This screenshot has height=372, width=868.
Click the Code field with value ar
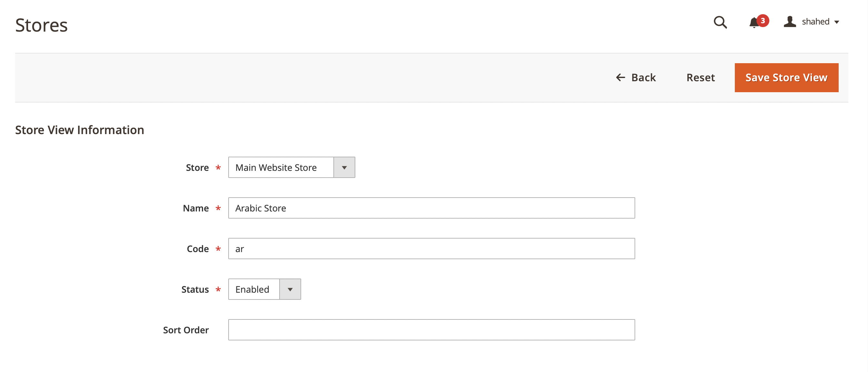coord(431,248)
